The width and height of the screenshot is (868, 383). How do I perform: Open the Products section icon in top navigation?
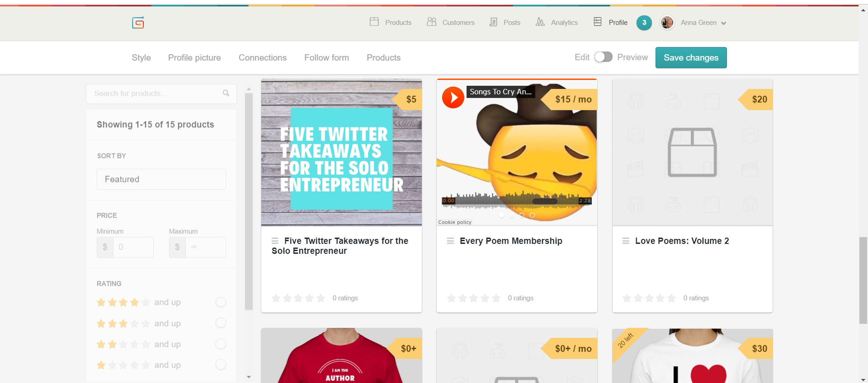[374, 21]
